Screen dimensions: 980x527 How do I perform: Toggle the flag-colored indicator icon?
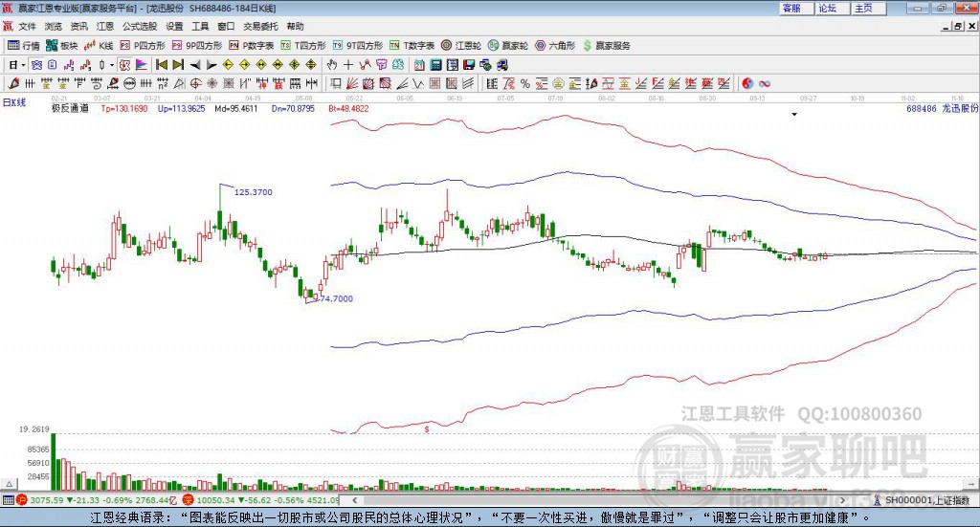click(142, 65)
